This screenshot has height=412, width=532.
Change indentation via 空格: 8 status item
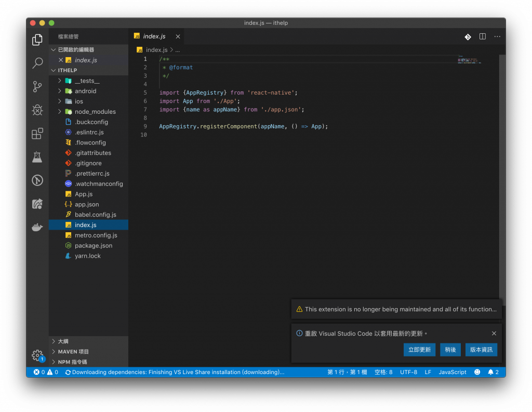click(383, 373)
